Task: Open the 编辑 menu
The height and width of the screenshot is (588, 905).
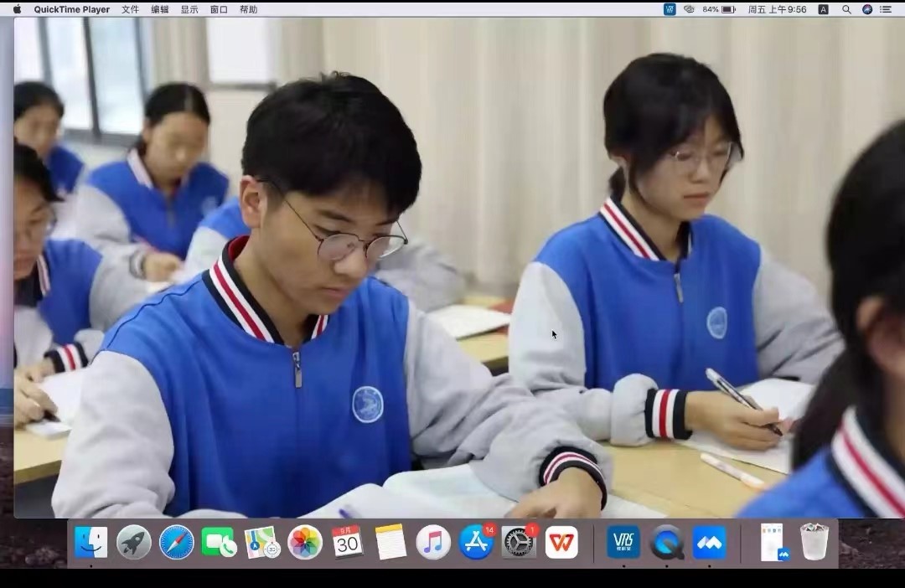Action: pos(159,9)
